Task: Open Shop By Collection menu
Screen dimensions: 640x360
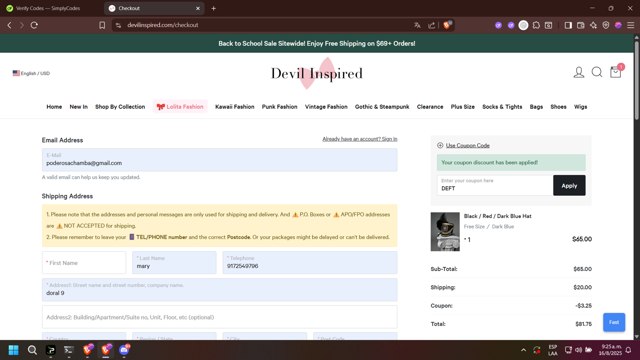Action: 120,107
